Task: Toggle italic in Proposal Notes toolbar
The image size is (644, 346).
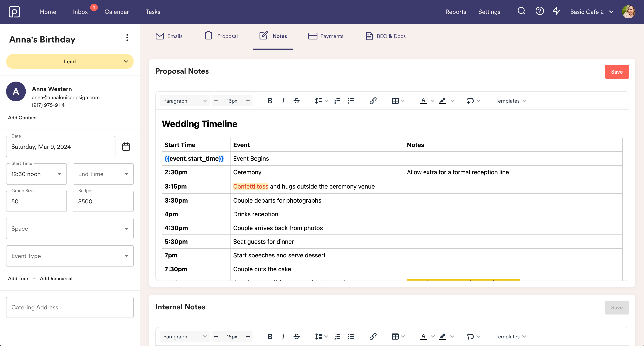Action: [283, 101]
